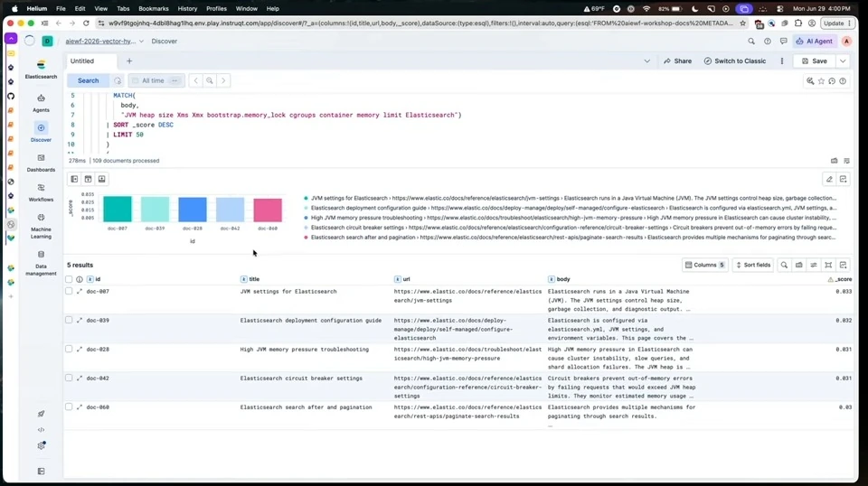
Task: Open the aiewf-2026-vector-hy... space dropdown
Action: click(x=104, y=41)
